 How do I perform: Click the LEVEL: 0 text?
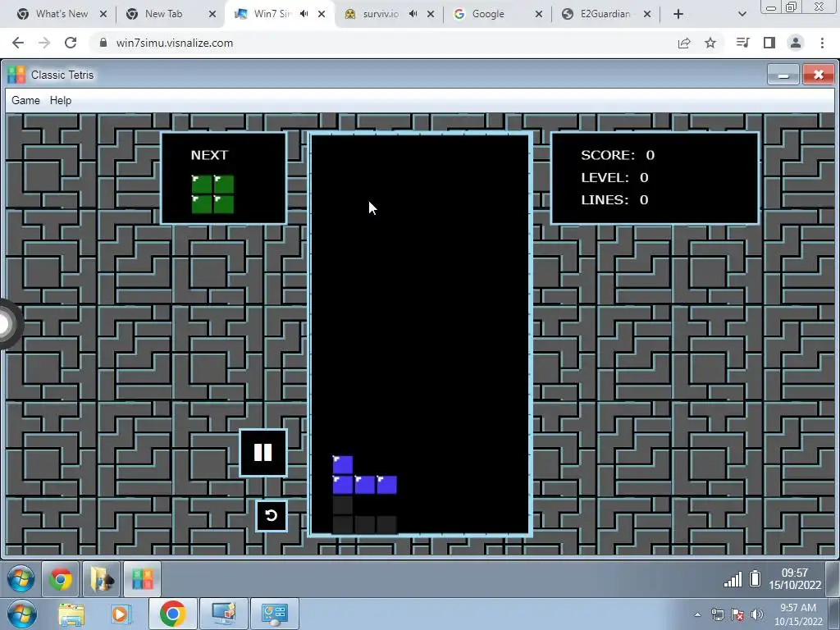pos(614,178)
